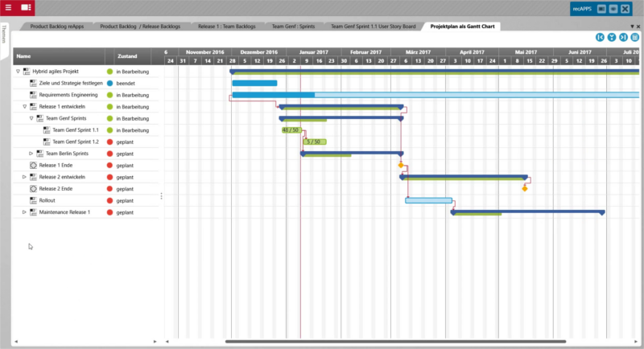Expand the Maintenance Release 1 node

click(24, 212)
